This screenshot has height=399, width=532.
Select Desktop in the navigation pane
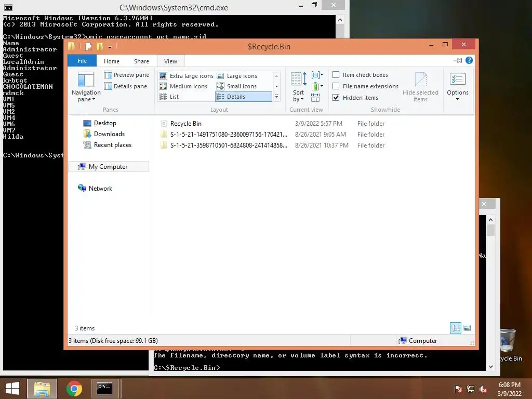pos(105,123)
